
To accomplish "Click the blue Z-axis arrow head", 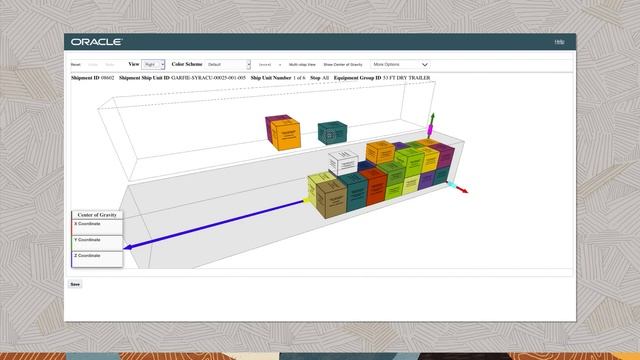I will click(x=127, y=247).
